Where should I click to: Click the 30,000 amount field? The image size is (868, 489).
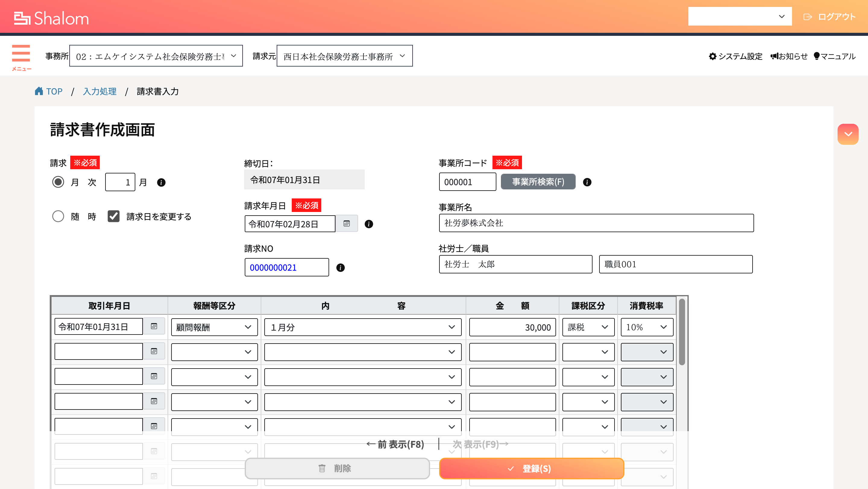coord(512,327)
